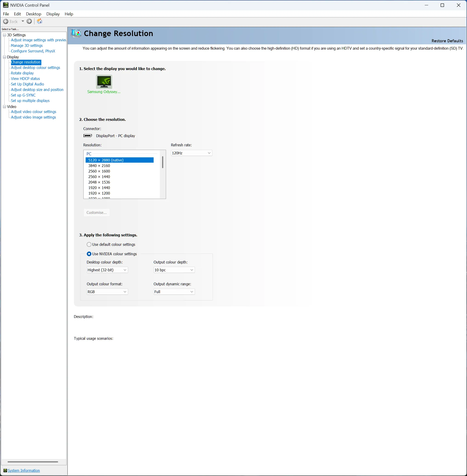This screenshot has height=476, width=467.
Task: Click the Customise... button
Action: tap(97, 212)
